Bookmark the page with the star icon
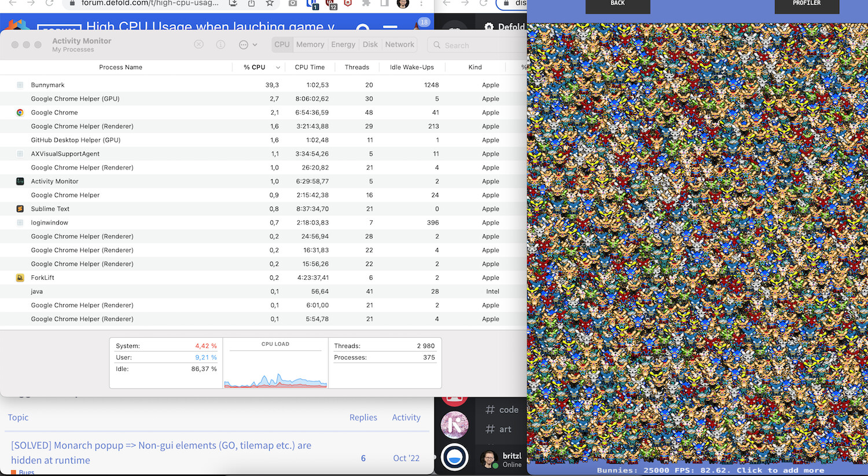The height and width of the screenshot is (476, 868). (x=270, y=3)
